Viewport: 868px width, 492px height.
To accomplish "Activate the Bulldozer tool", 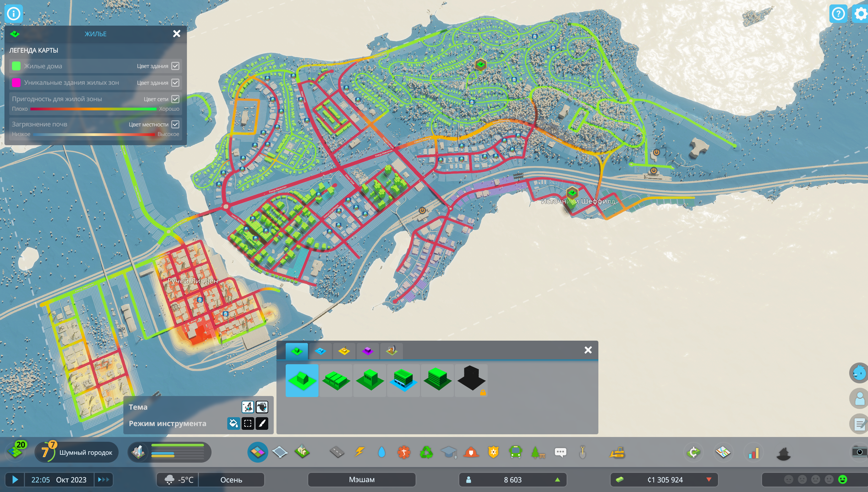I will click(x=617, y=452).
